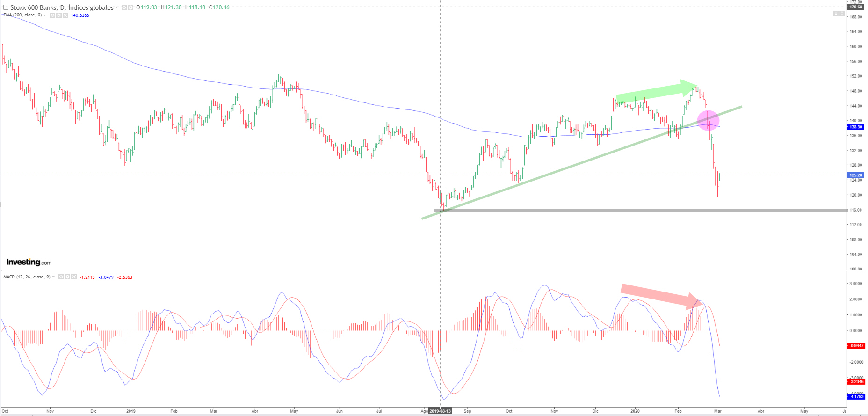Image resolution: width=868 pixels, height=416 pixels.
Task: Click the move pane down arrow icon
Action: (836, 14)
